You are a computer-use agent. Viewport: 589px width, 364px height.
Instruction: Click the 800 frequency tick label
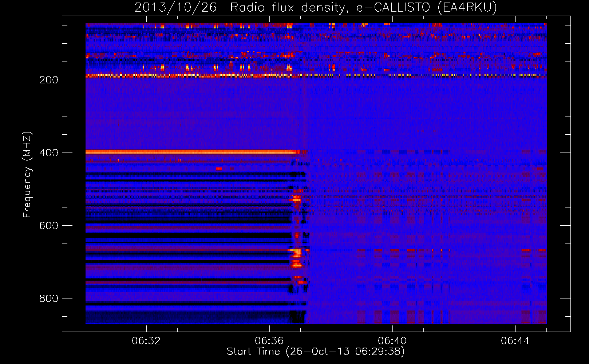click(x=49, y=298)
